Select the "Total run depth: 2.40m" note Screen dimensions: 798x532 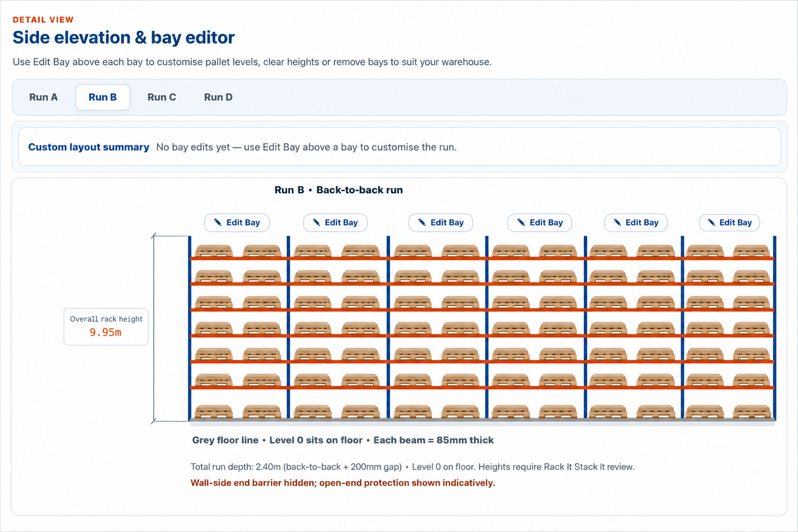click(296, 467)
